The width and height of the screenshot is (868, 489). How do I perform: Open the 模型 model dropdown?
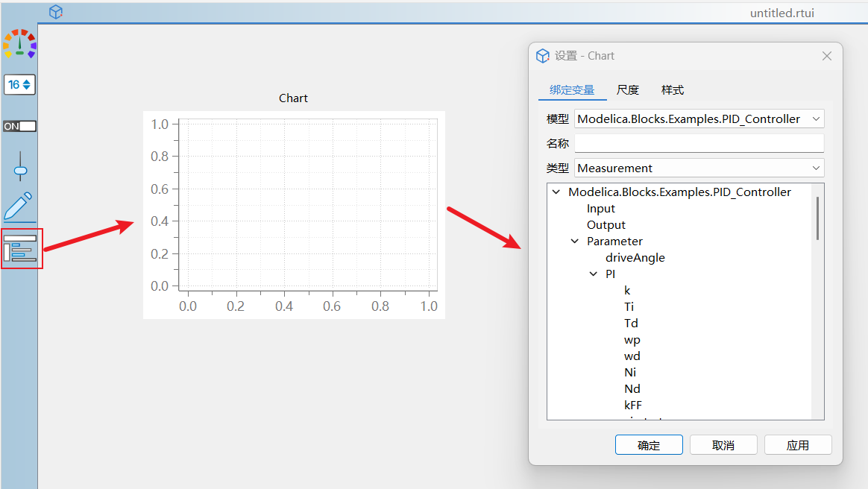[x=699, y=119]
